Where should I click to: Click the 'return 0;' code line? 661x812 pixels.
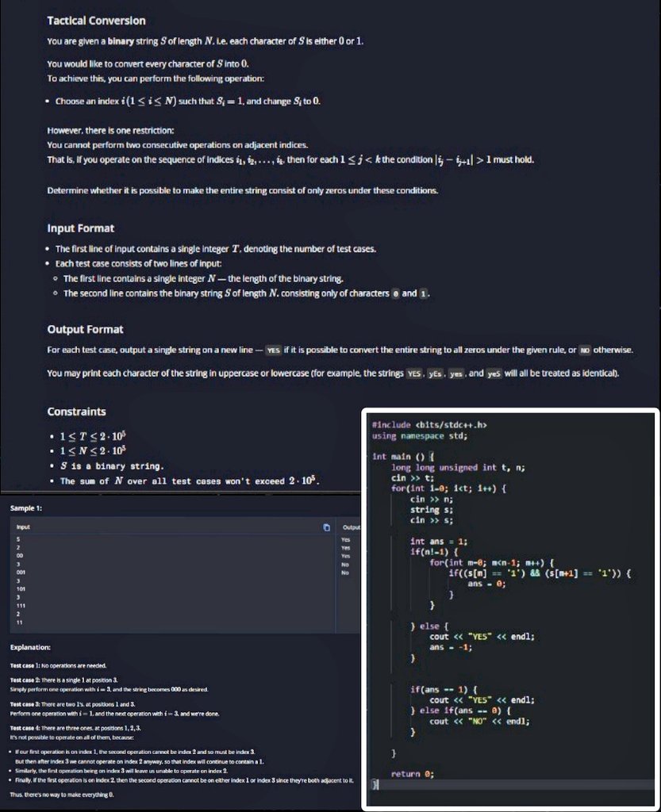[413, 774]
